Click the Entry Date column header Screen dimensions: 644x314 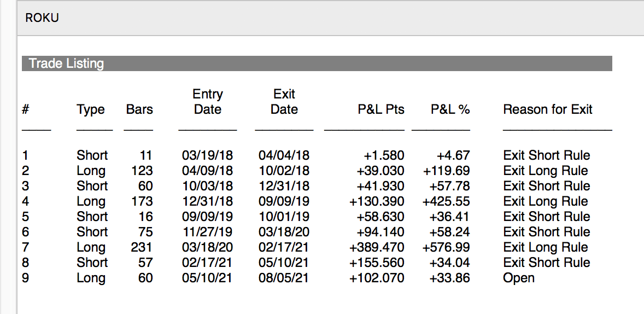pyautogui.click(x=208, y=102)
